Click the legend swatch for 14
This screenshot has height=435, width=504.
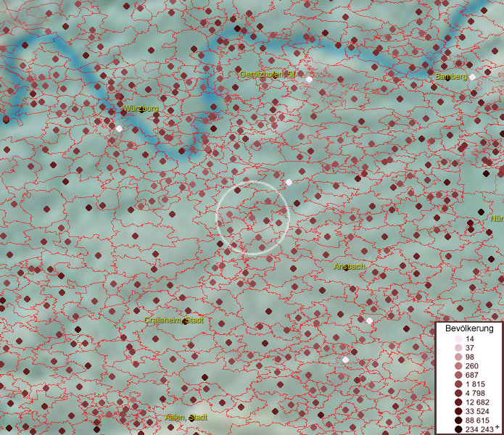(458, 339)
